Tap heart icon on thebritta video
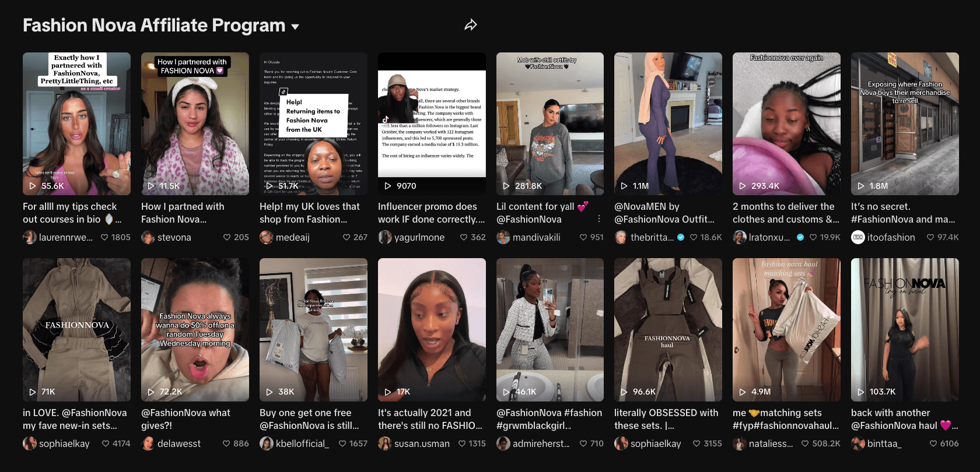The height and width of the screenshot is (472, 980). (694, 237)
